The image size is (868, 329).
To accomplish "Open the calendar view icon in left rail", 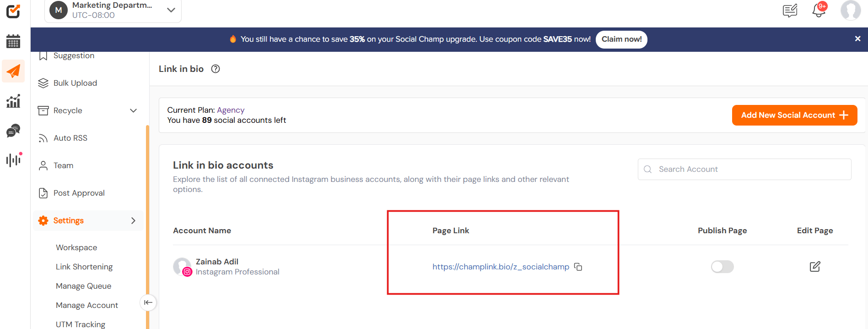I will pyautogui.click(x=13, y=41).
